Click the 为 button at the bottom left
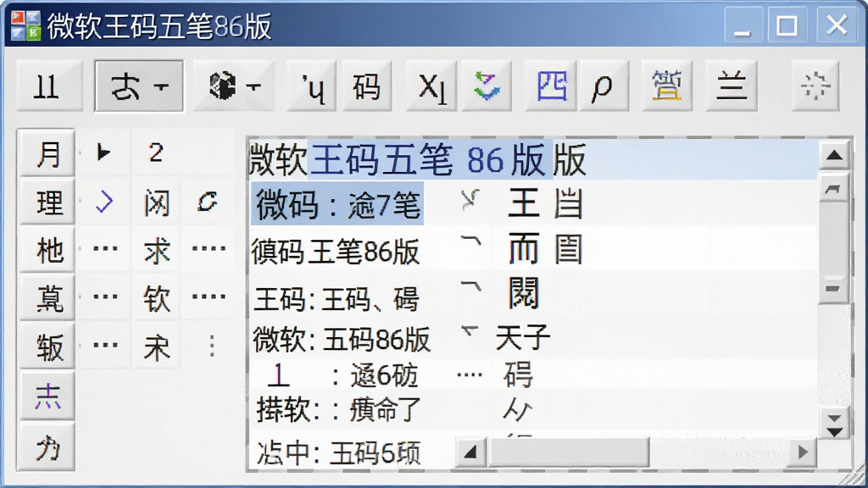The height and width of the screenshot is (488, 868). 47,446
